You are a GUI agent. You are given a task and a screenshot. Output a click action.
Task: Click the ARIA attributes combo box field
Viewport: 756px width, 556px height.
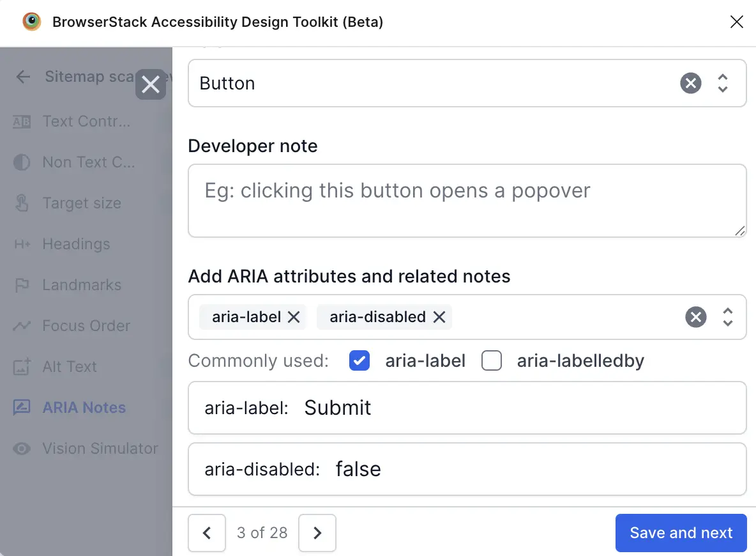(467, 317)
